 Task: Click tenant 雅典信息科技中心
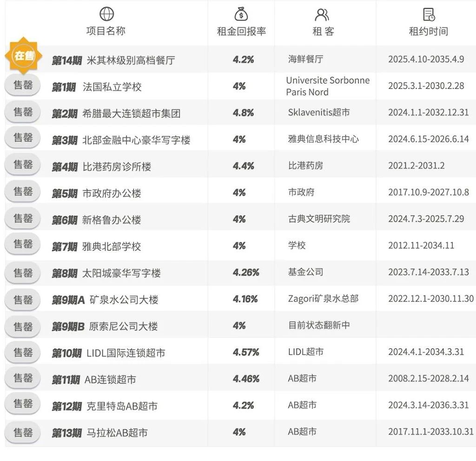point(324,139)
